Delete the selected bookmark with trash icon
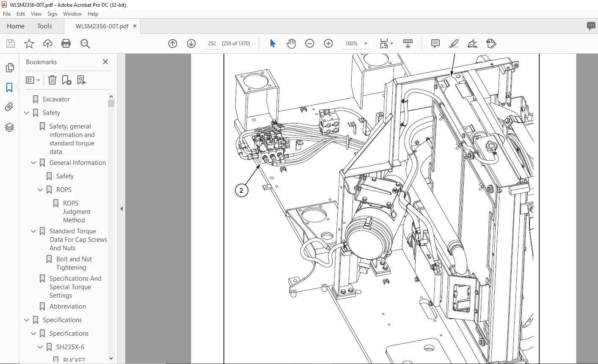Viewport: 598px width, 364px height. (x=52, y=80)
